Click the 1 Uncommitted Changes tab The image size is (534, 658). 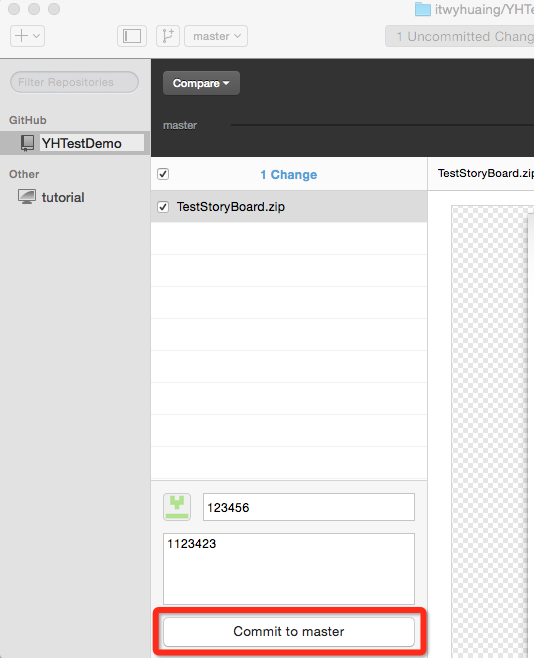[460, 37]
